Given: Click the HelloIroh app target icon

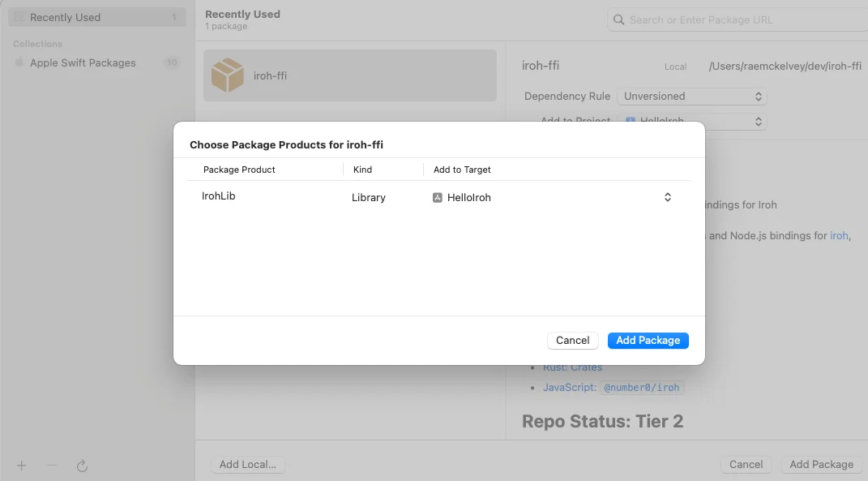Looking at the screenshot, I should click(438, 197).
